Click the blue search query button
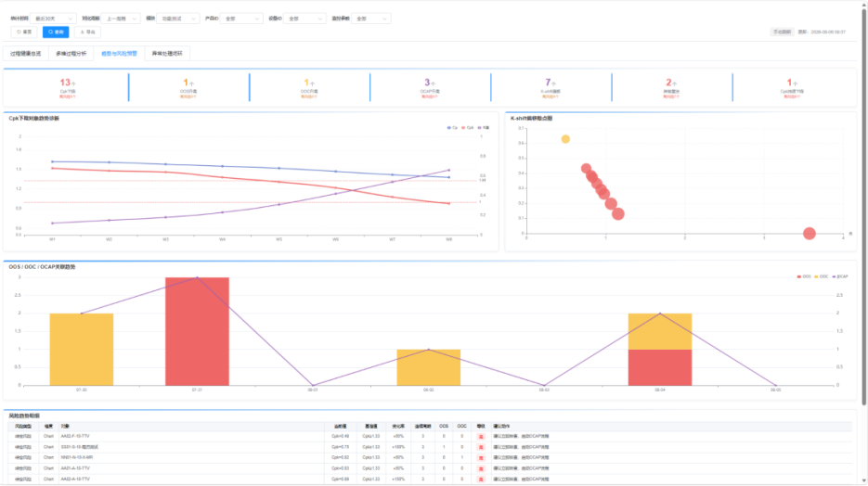Viewport: 868px width, 486px height. 56,32
